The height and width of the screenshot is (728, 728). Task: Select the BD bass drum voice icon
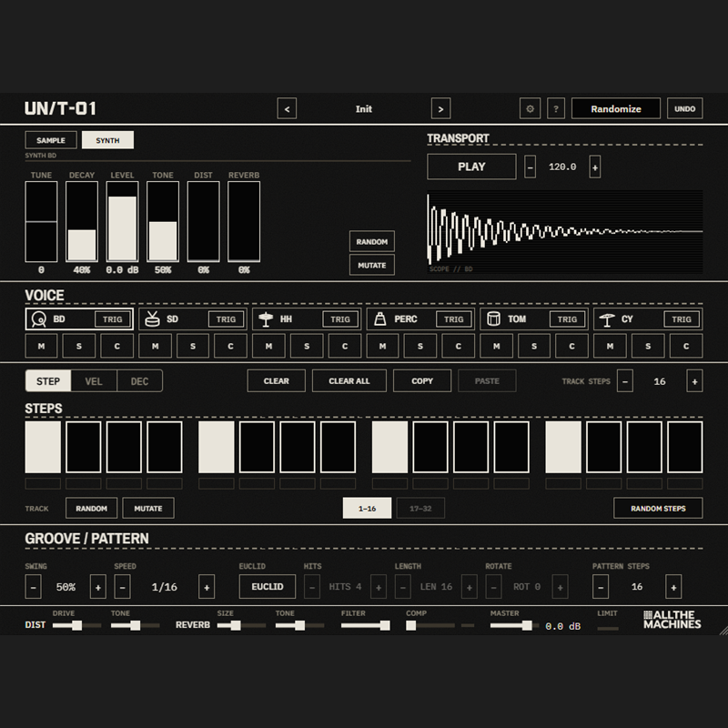tap(38, 319)
